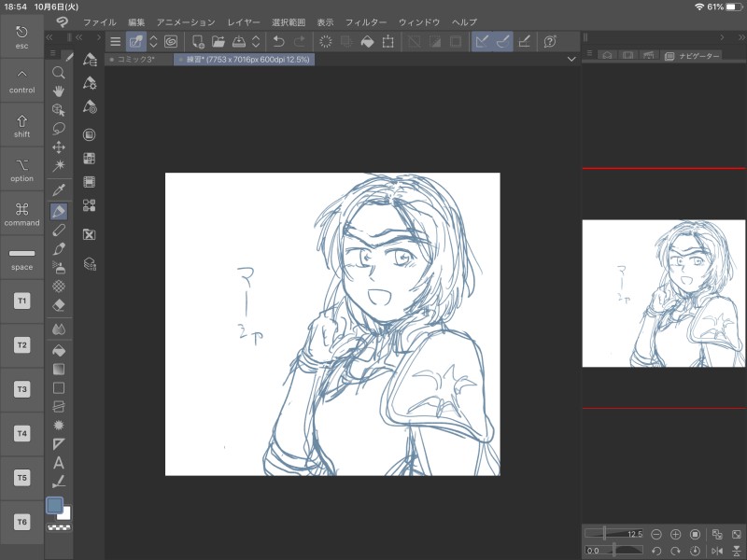Open Clip Studio spiral icon in command bar
The image size is (747, 560).
[171, 41]
